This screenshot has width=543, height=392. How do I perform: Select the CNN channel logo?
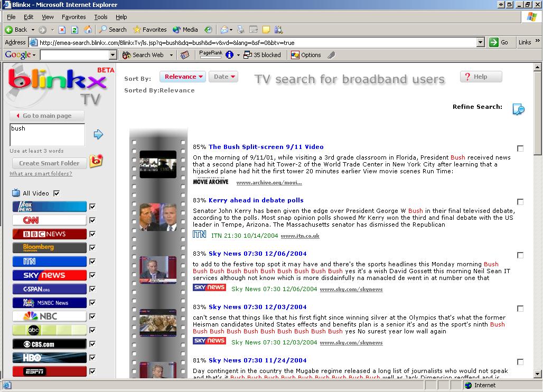pyautogui.click(x=50, y=220)
